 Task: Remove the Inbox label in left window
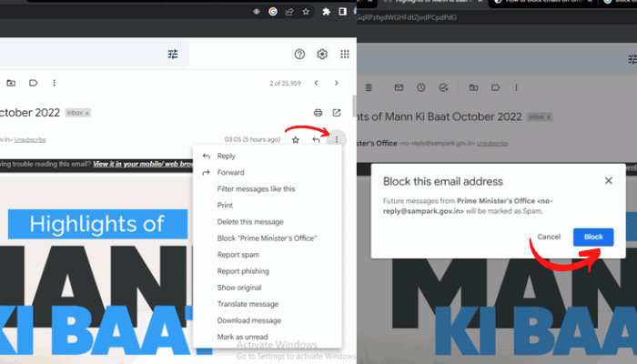click(87, 113)
